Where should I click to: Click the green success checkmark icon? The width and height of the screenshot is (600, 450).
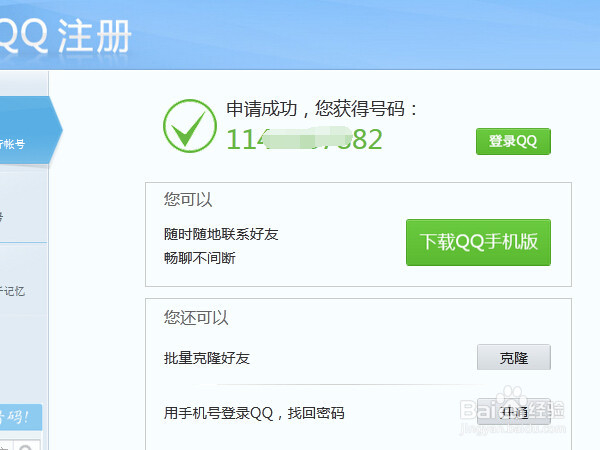click(189, 126)
